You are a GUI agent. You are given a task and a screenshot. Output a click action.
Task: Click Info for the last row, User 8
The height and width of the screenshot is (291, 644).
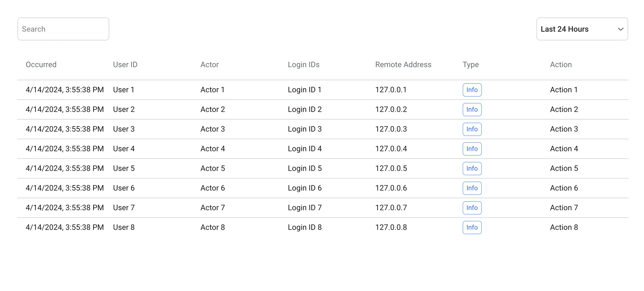pyautogui.click(x=472, y=227)
